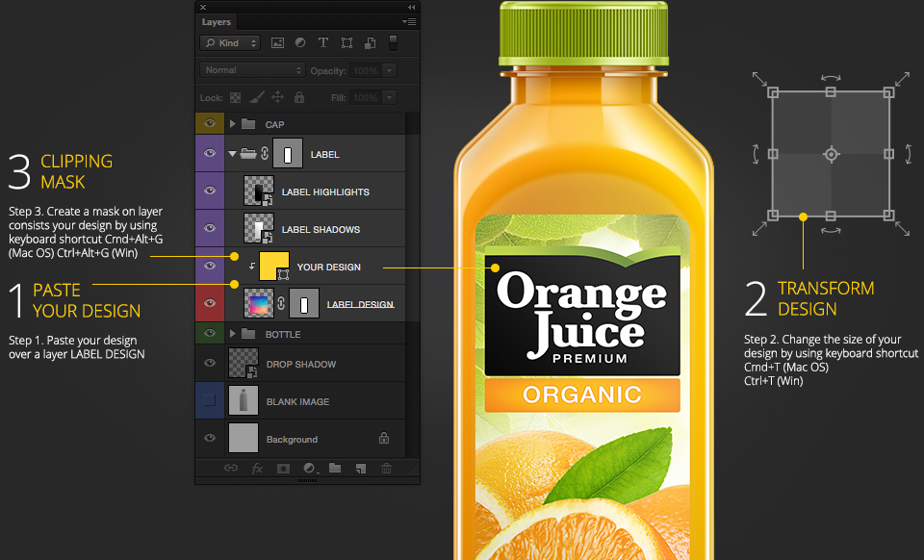Collapse the LABEL group
Image resolution: width=924 pixels, height=560 pixels.
[233, 154]
